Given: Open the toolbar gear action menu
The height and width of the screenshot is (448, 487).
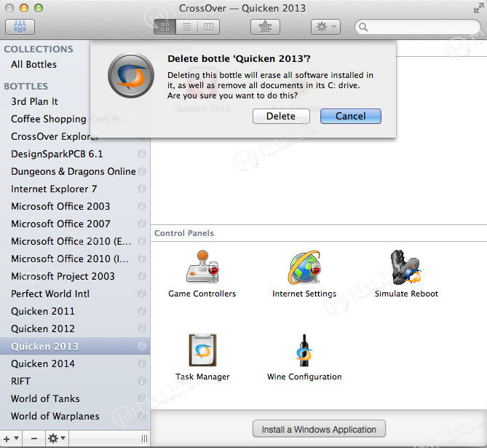Looking at the screenshot, I should coord(325,27).
